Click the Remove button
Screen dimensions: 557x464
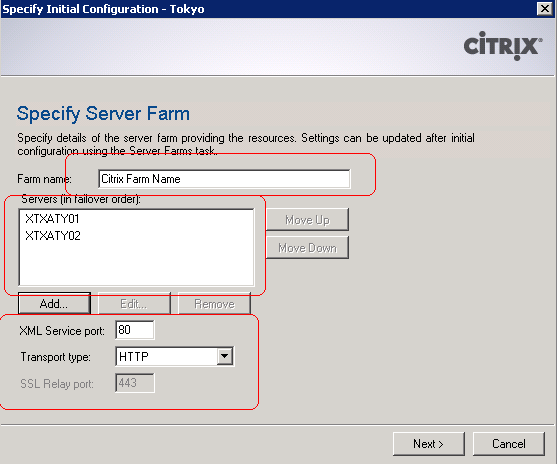tap(214, 304)
